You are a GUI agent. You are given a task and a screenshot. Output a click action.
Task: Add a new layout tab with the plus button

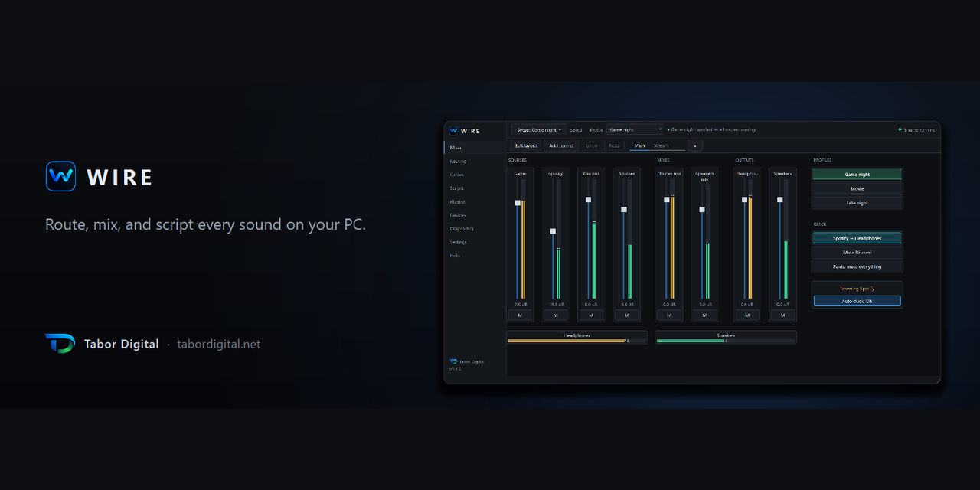tap(695, 145)
